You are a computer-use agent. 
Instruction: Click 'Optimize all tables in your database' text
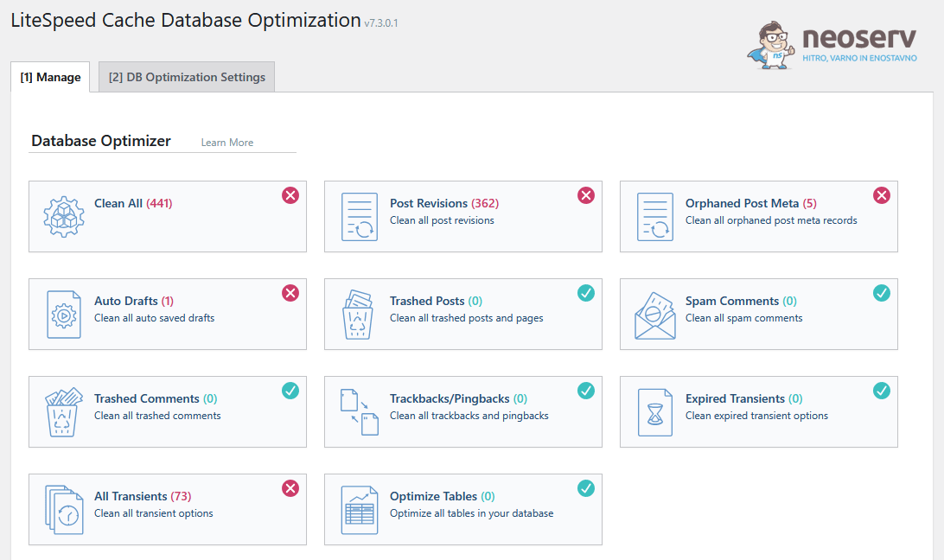(471, 513)
